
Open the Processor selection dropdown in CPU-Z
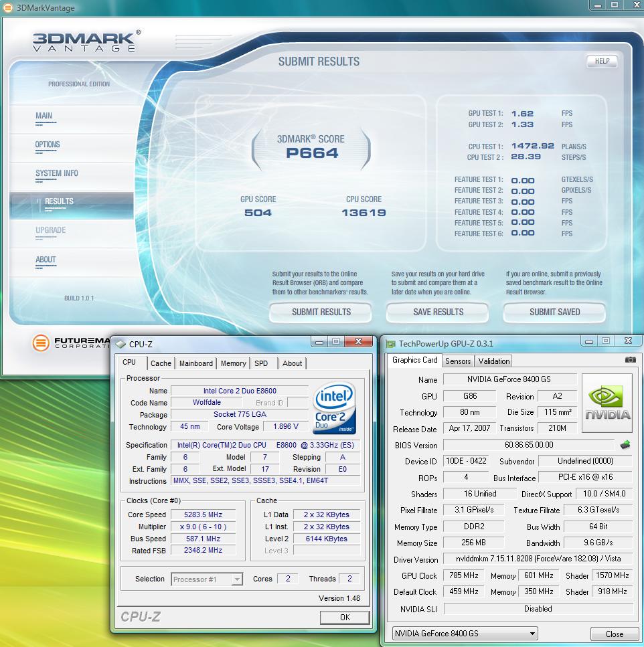coord(236,579)
